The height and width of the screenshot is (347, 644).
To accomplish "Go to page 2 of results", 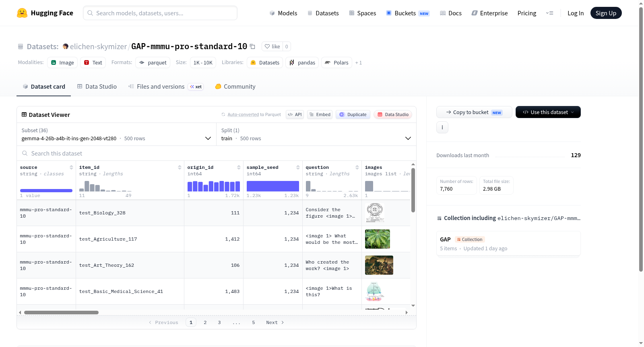I will point(205,322).
